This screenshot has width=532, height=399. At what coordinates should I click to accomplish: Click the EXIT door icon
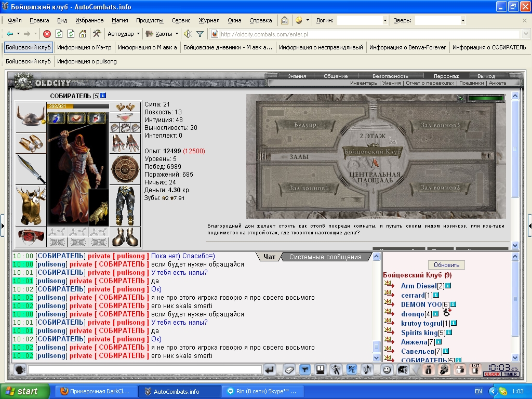(475, 369)
